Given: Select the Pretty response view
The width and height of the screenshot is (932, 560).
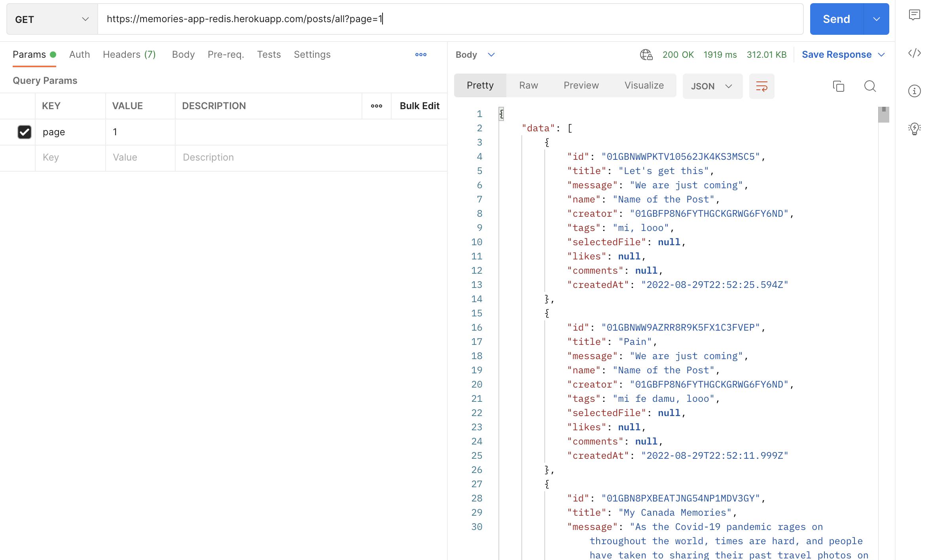Looking at the screenshot, I should point(480,85).
